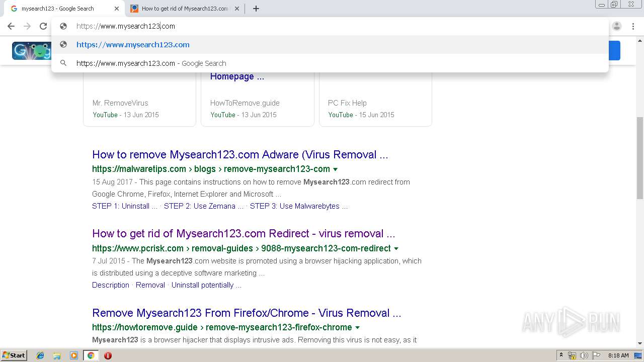Open the 'Uninstall potentially ...' sitelink

point(206,285)
